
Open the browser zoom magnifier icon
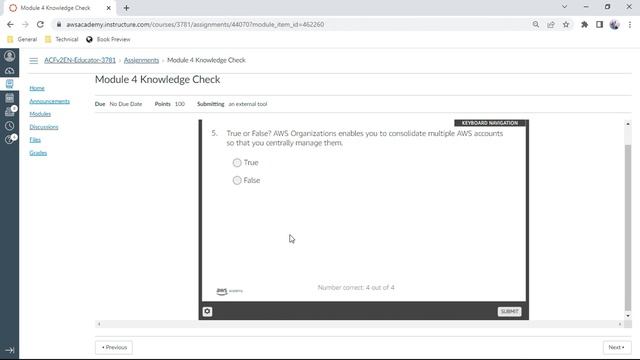536,24
